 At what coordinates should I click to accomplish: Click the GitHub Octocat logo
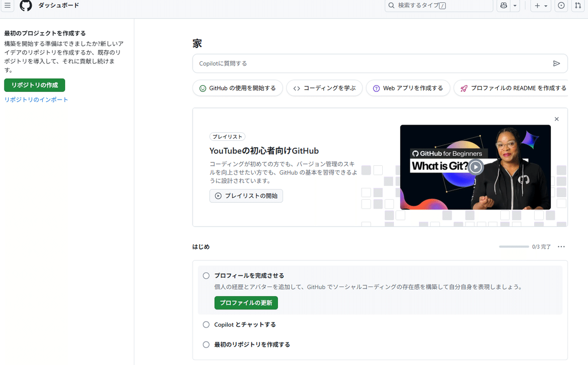25,6
